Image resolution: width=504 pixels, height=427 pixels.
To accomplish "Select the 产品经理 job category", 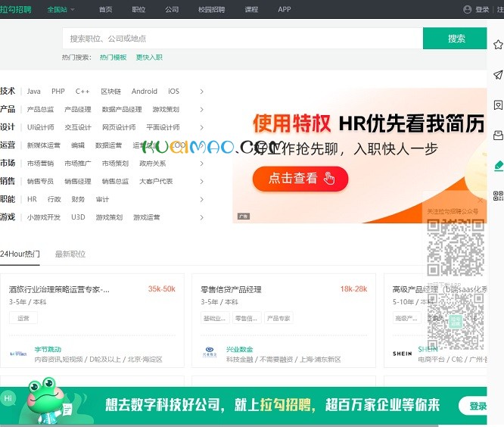I will click(78, 110).
